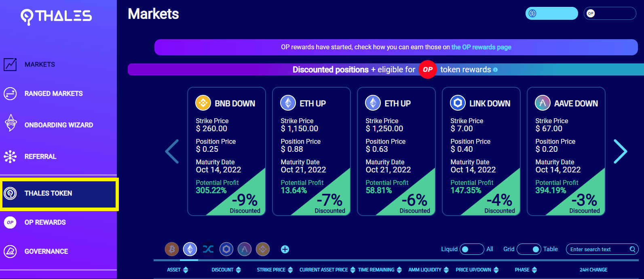Screen dimensions: 644x279
Task: Open OP Rewards from sidebar
Action: click(45, 222)
